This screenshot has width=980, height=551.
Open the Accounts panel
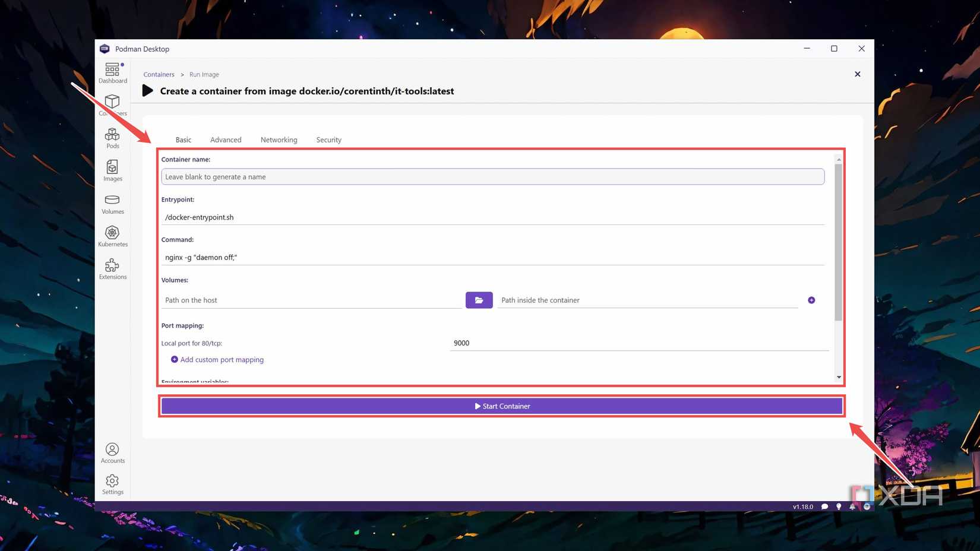coord(112,452)
